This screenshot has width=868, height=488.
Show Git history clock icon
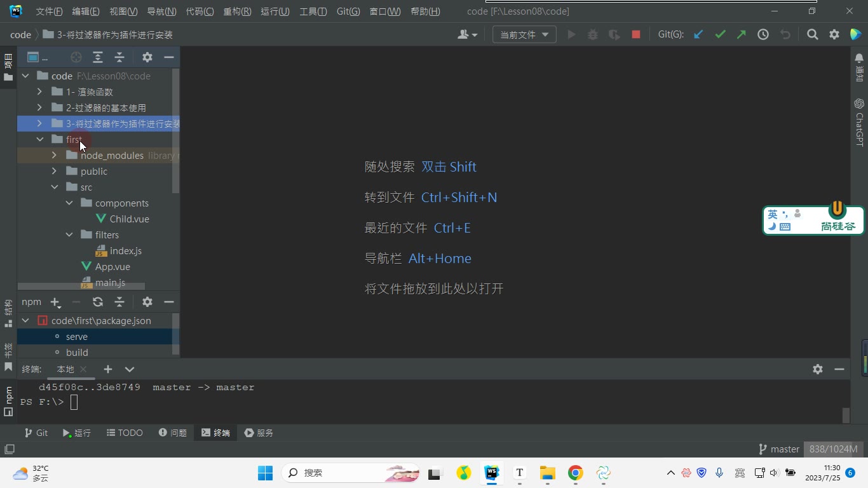(x=763, y=35)
